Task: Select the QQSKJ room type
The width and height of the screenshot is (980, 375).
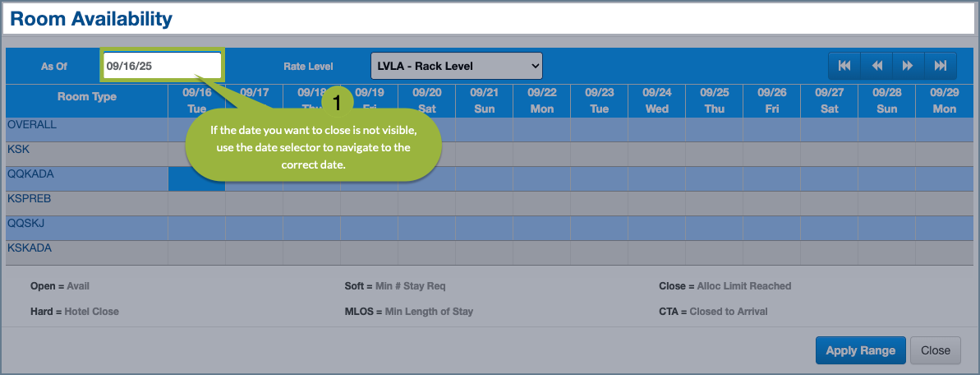Action: coord(26,224)
